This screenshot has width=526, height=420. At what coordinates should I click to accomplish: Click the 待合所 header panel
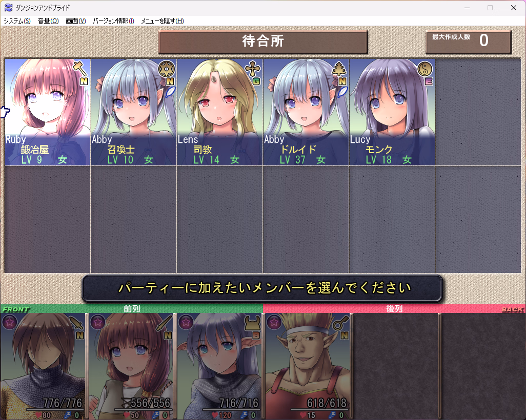[x=263, y=42]
